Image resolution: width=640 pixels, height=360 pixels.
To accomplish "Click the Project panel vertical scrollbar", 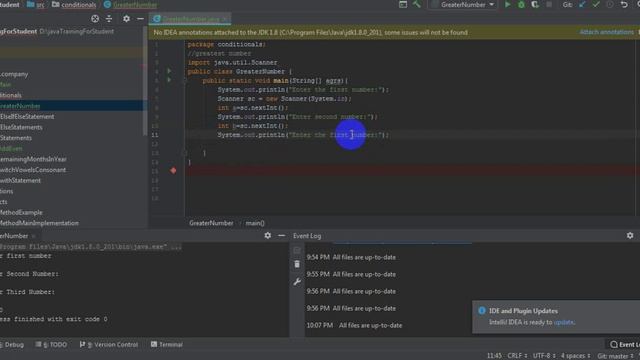I will point(145,82).
